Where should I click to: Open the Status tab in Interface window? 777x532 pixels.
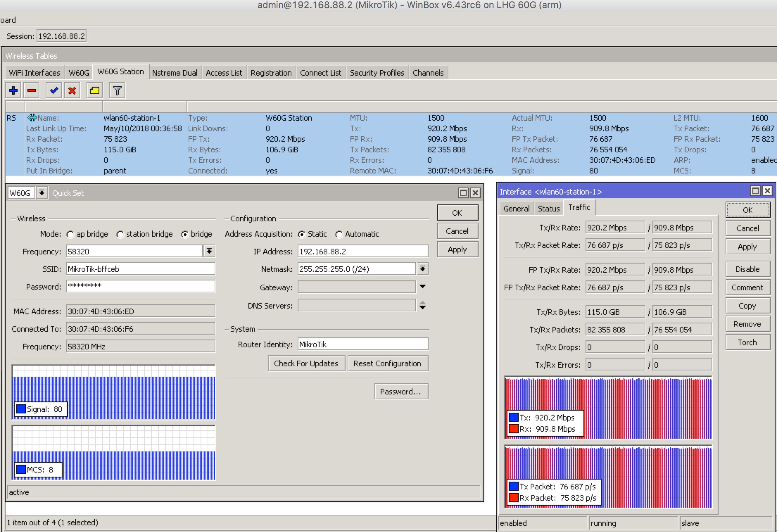pos(548,208)
